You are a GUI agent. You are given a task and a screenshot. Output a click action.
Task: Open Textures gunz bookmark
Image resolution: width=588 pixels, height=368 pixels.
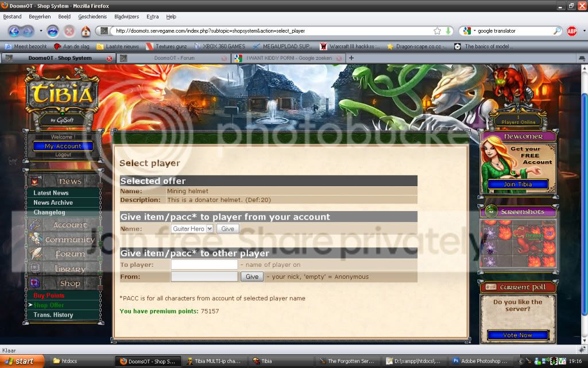[x=167, y=46]
